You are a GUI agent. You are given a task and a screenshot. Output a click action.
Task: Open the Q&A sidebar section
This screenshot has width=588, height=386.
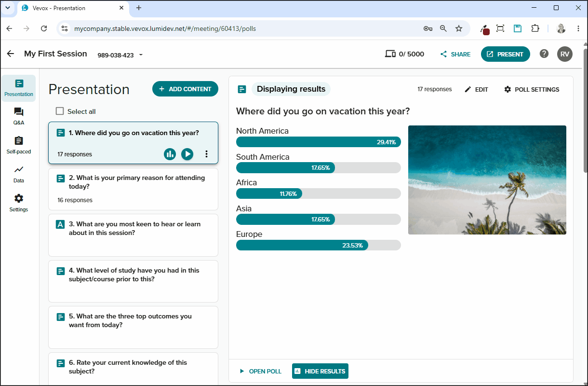pyautogui.click(x=19, y=116)
